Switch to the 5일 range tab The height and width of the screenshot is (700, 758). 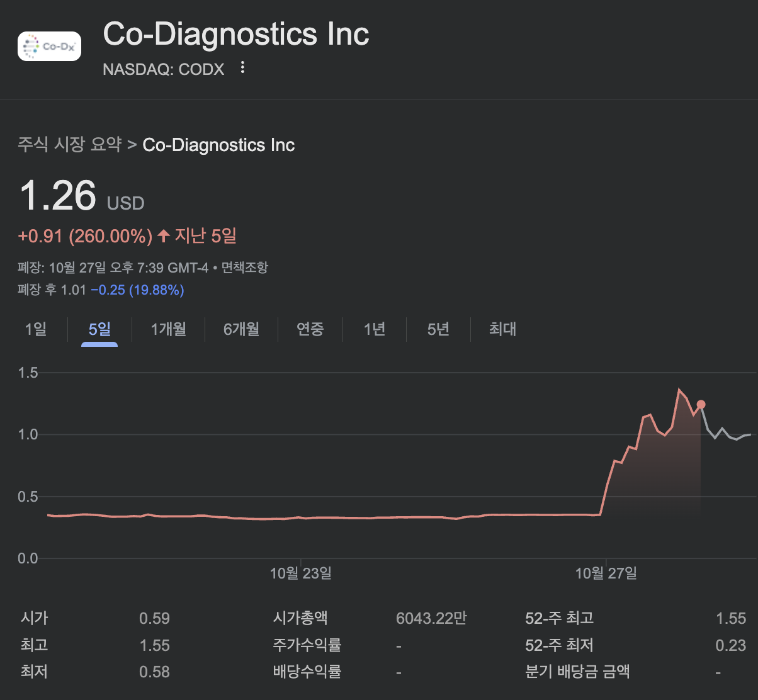coord(99,329)
